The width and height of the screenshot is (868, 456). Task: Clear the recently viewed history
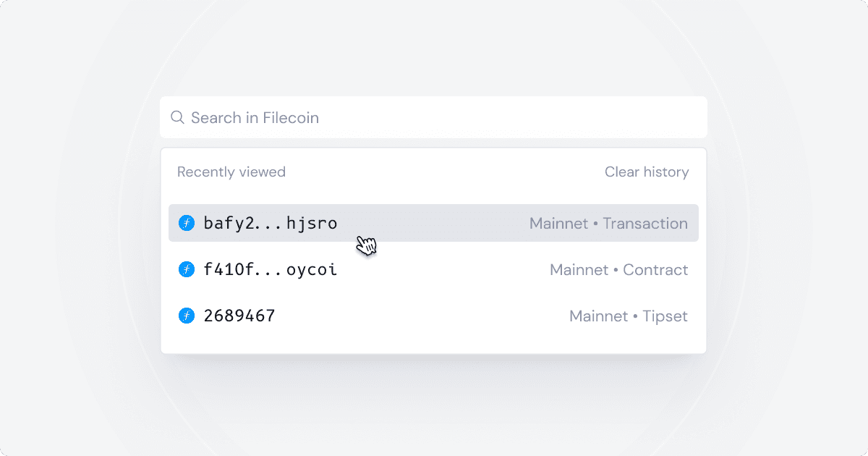[x=647, y=172]
